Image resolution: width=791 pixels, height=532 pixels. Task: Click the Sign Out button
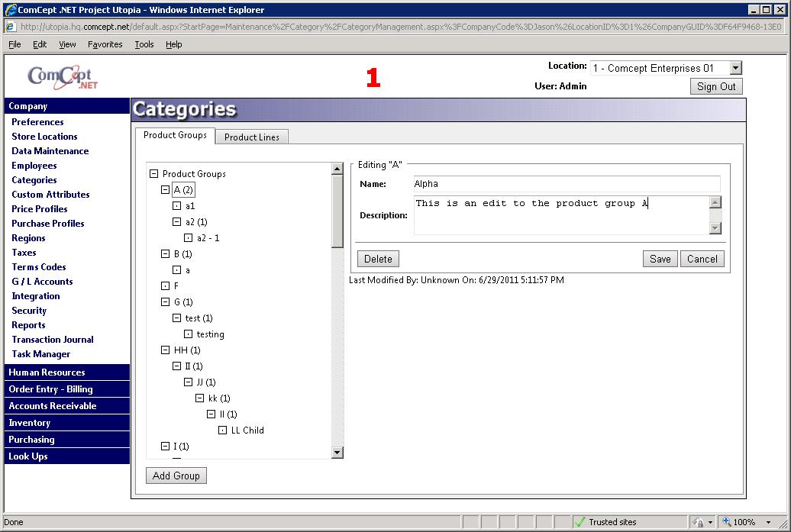[716, 86]
